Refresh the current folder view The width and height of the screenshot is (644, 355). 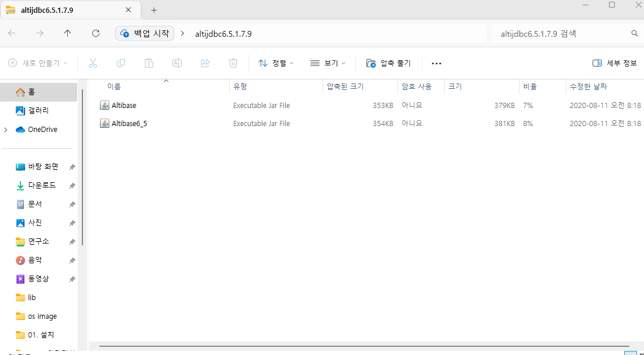click(96, 34)
